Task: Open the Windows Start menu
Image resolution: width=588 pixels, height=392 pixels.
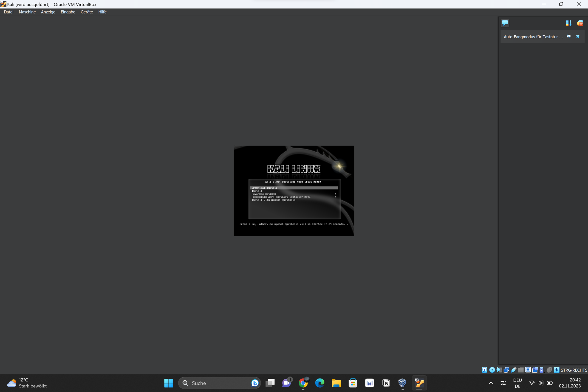Action: (169, 383)
